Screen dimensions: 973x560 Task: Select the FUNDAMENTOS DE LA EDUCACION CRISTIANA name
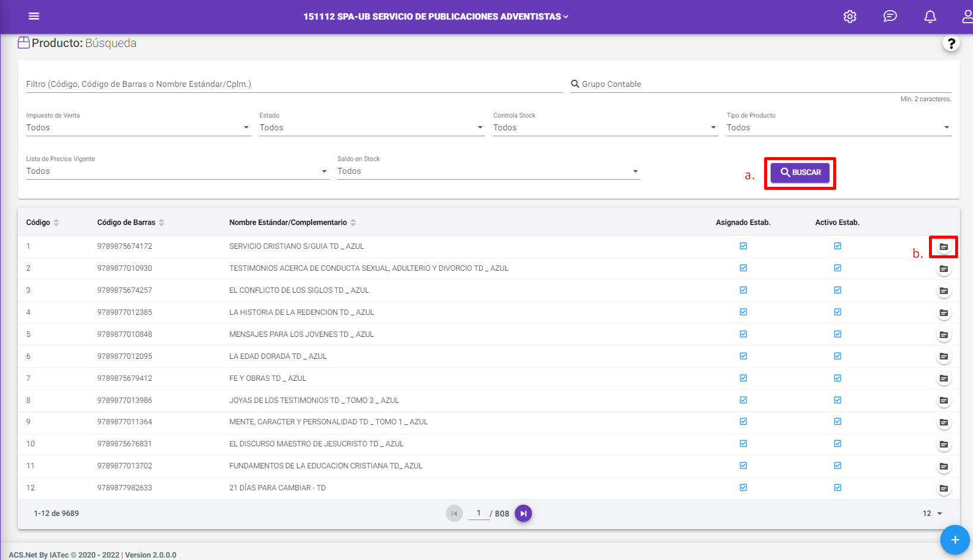[x=326, y=466]
